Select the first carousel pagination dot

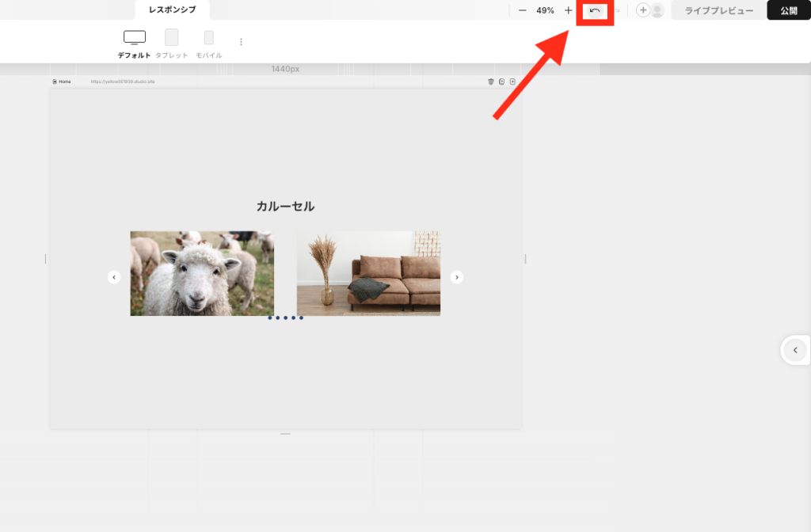270,318
